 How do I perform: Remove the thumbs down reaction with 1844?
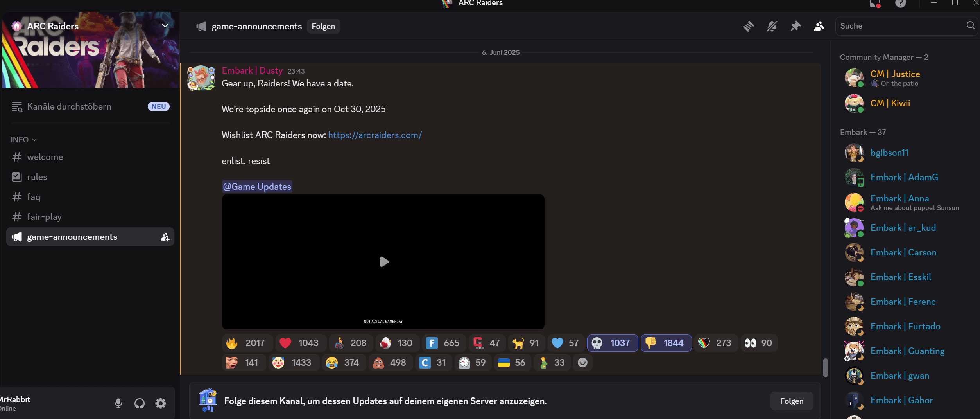click(666, 343)
